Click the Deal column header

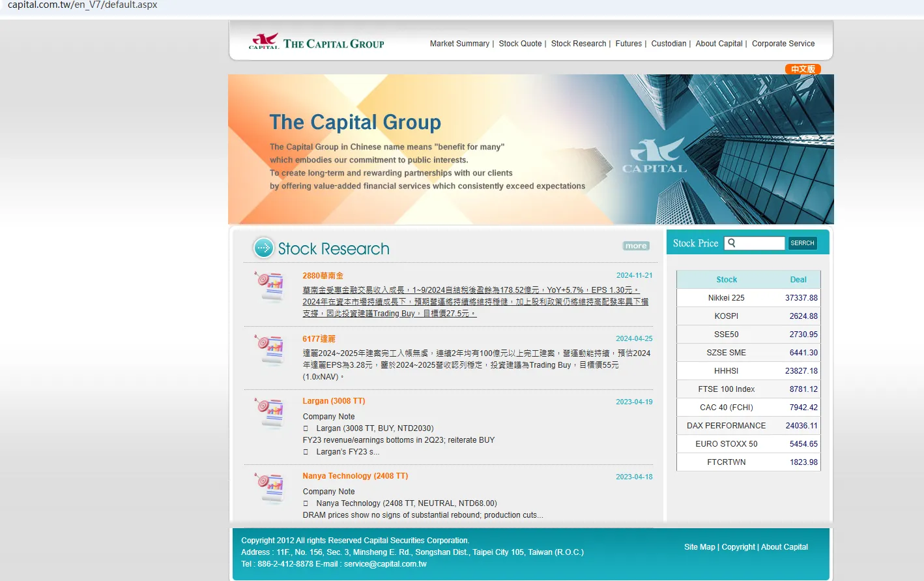coord(798,280)
